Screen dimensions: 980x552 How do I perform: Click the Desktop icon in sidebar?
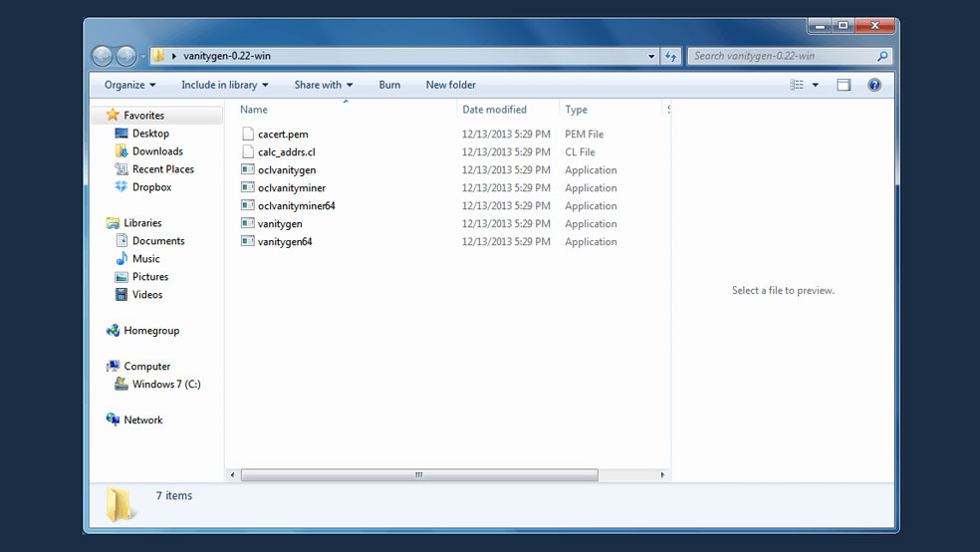122,134
